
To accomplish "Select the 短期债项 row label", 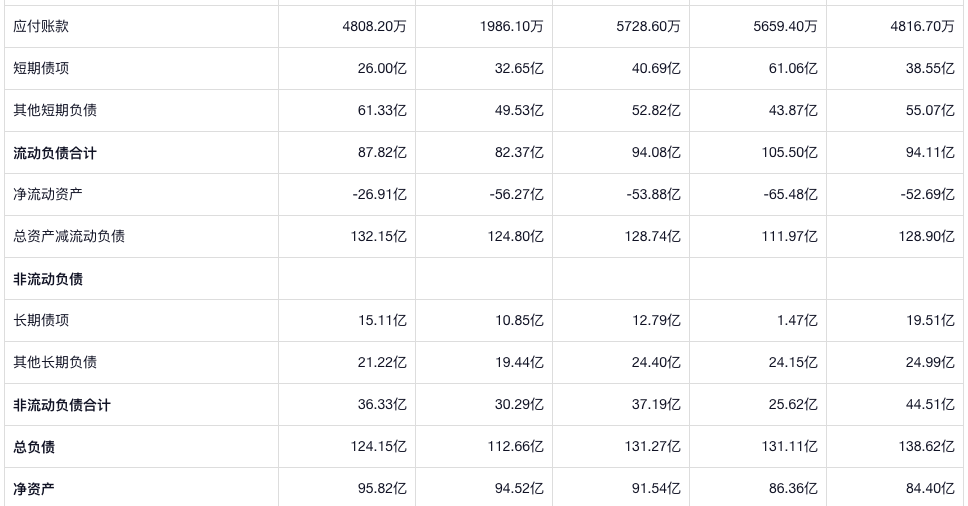I will 41,69.
